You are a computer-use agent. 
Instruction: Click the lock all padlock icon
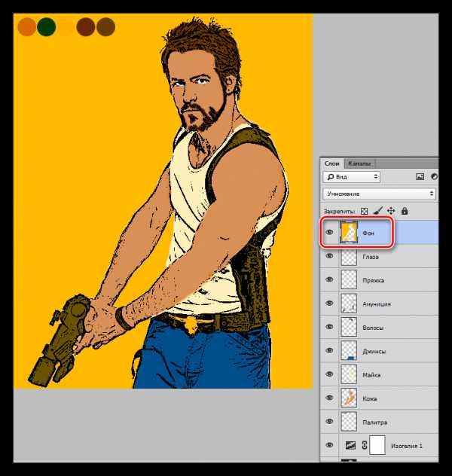click(404, 212)
